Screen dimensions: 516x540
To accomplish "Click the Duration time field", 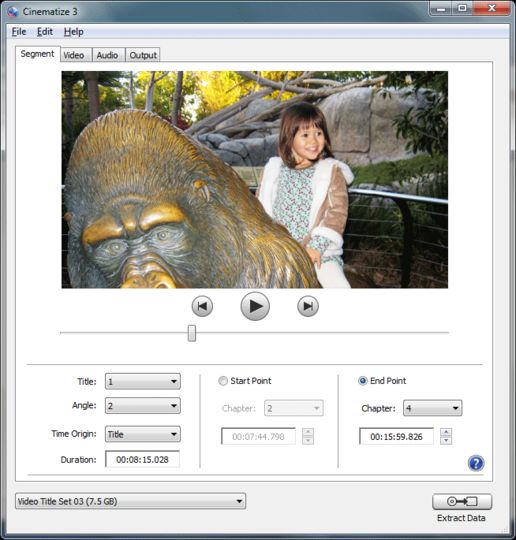I will coord(142,459).
